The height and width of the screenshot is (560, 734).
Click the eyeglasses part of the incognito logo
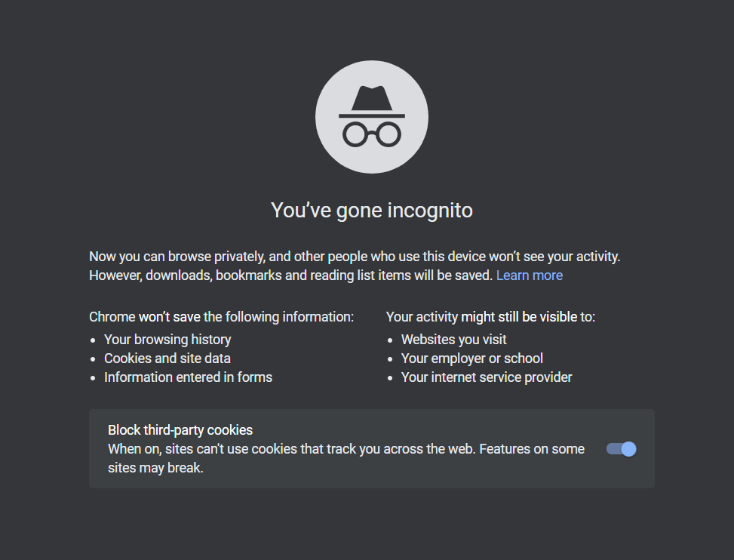tap(372, 134)
